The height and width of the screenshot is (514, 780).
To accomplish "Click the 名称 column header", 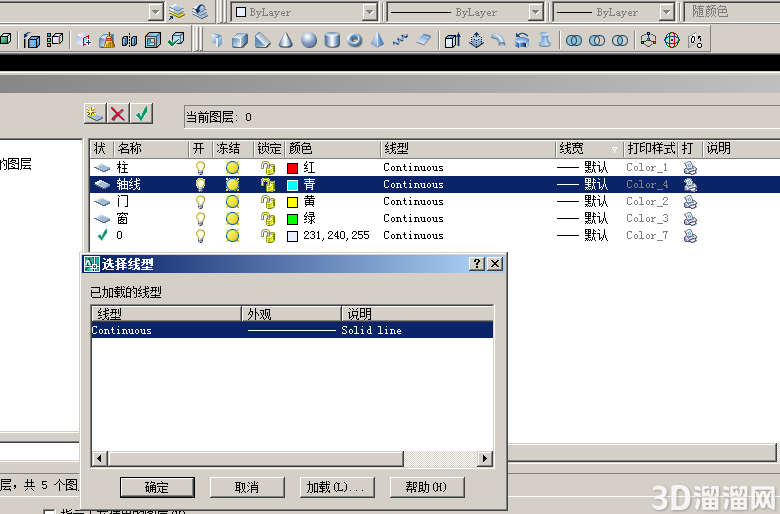I will [x=152, y=148].
